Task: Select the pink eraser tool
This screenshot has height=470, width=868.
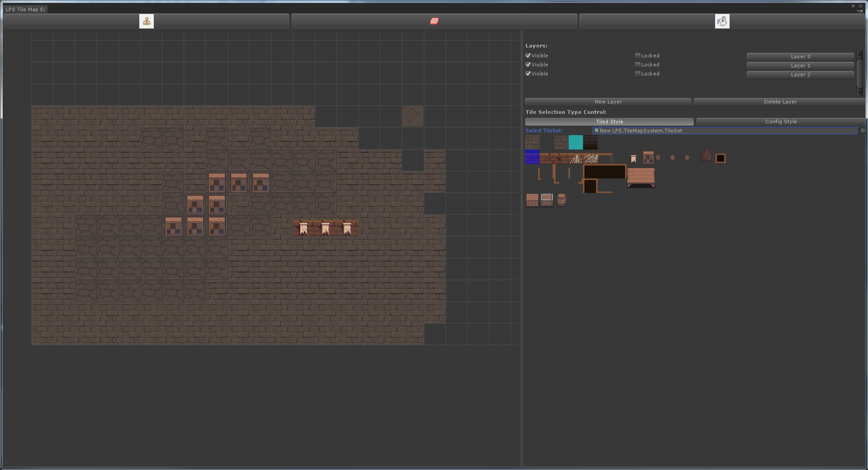Action: click(434, 21)
